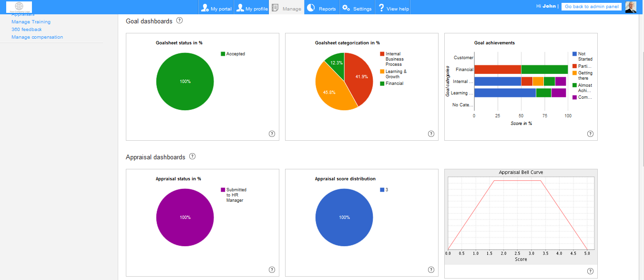Click the purple 100% Appraisal status pie
644x280 pixels.
click(185, 217)
